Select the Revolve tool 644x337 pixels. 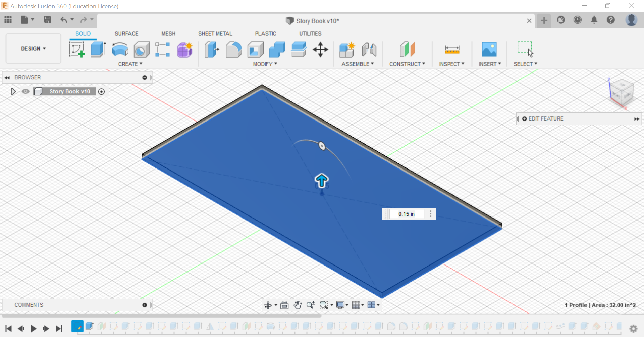(120, 49)
